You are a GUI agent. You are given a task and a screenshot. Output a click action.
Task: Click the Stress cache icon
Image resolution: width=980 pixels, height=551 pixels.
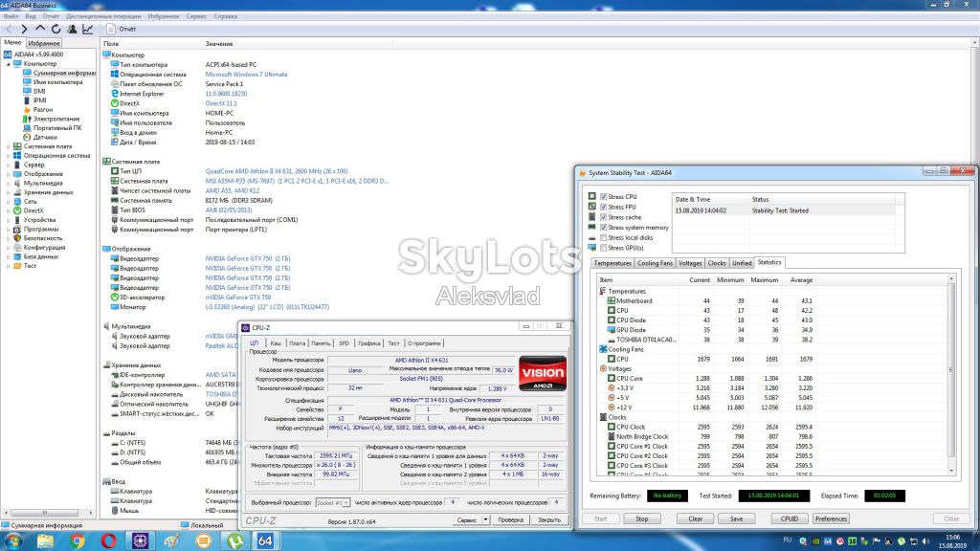[591, 217]
